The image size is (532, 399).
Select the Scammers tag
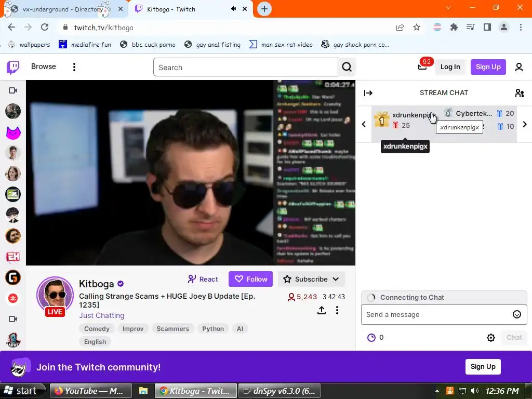(172, 328)
